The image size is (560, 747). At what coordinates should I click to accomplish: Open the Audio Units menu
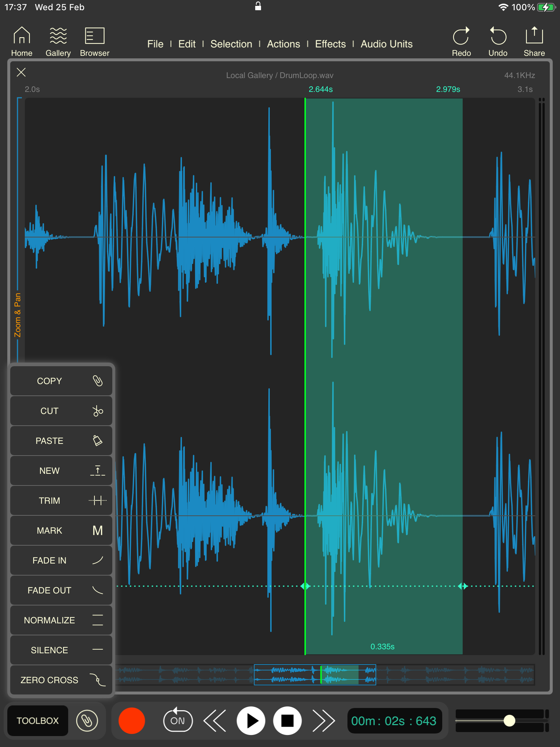[386, 44]
